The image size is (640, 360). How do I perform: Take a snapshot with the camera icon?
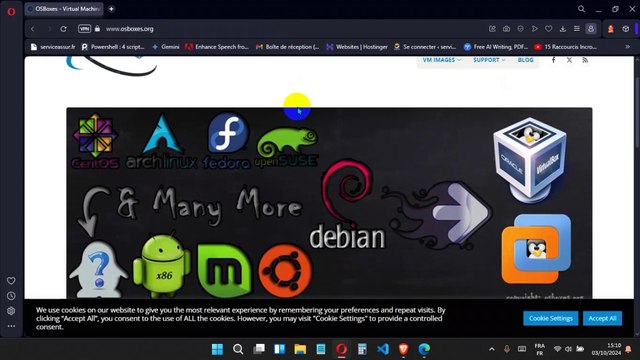pyautogui.click(x=506, y=29)
